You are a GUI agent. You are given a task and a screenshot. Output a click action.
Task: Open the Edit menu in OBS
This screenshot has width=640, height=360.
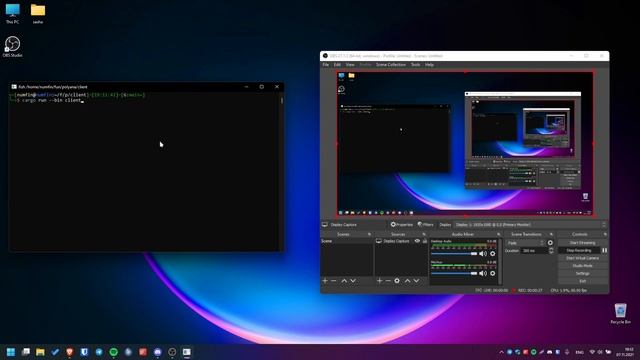coord(337,64)
